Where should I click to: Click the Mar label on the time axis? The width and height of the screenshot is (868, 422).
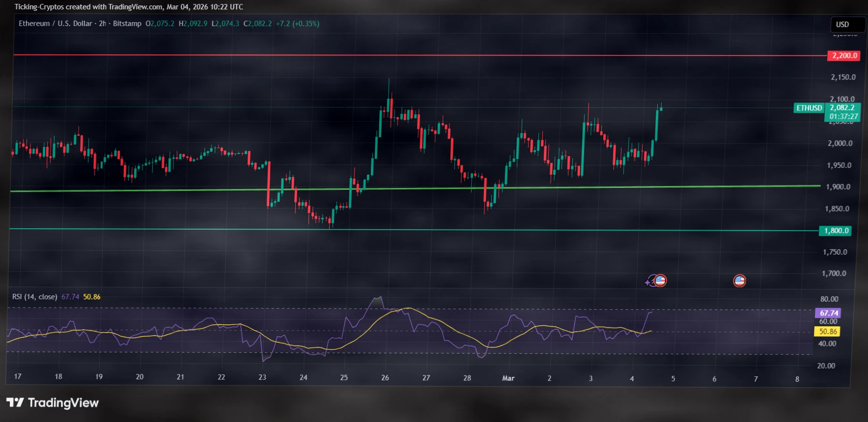[x=508, y=378]
